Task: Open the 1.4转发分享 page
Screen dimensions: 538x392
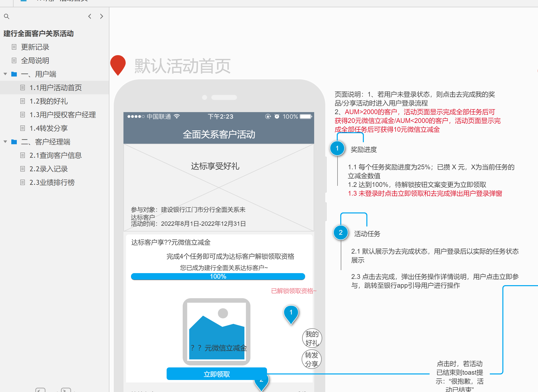Action: [49, 128]
